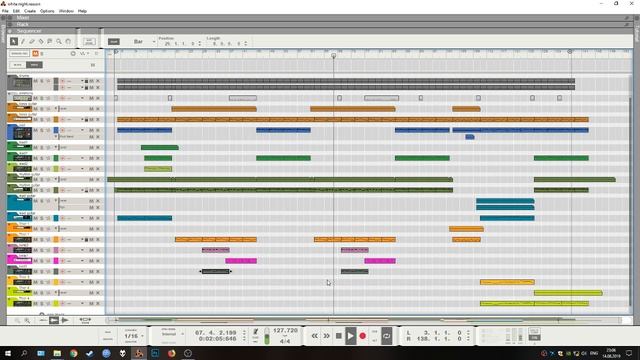Click the Play transport button

coord(351,336)
